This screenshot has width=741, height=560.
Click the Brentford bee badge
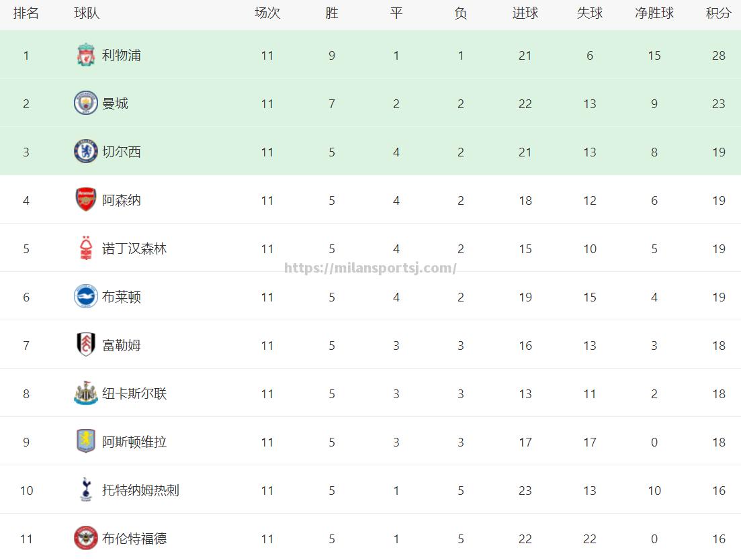(85, 539)
